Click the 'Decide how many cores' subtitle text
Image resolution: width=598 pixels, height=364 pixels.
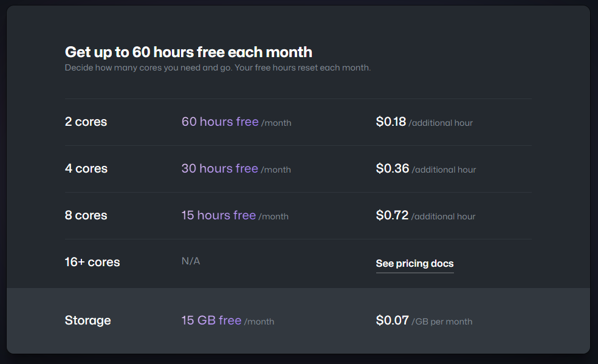pyautogui.click(x=218, y=67)
